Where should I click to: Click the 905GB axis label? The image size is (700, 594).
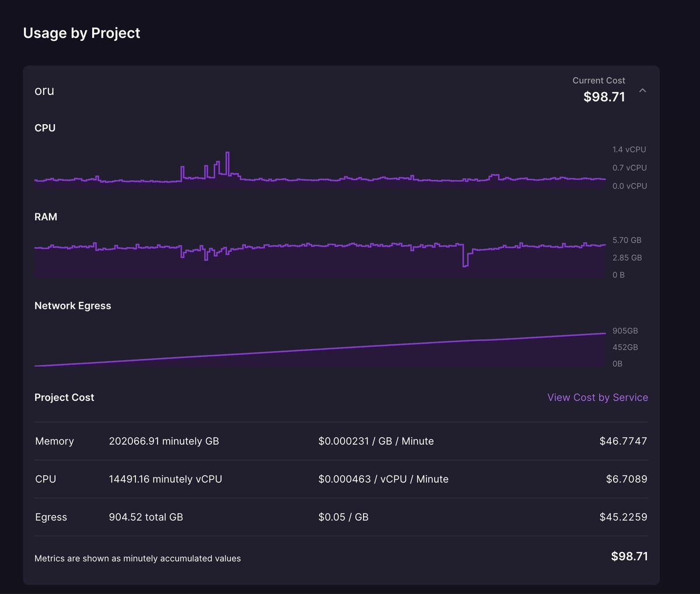625,331
